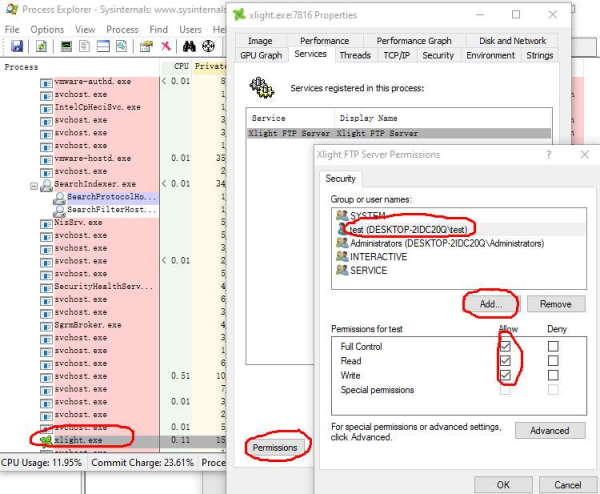Viewport: 600px width, 494px height.
Task: Click the IntelCpHeciSvc.exe process icon
Action: point(46,109)
